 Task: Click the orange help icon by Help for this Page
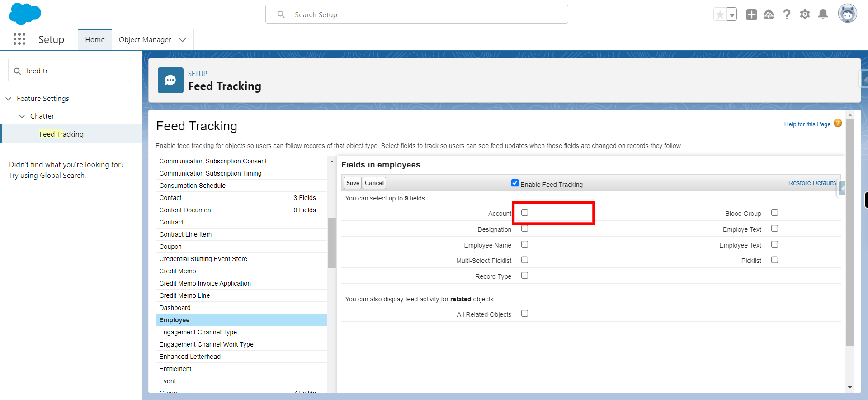[838, 123]
